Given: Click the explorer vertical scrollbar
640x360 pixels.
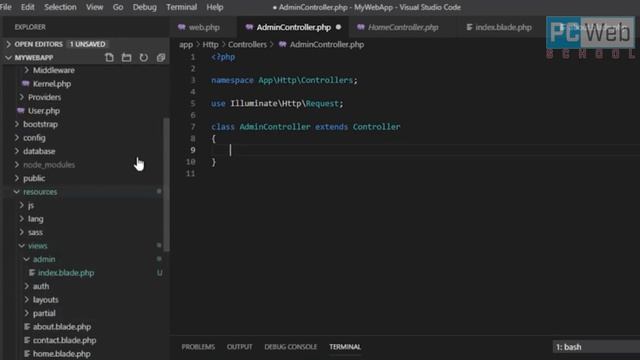Looking at the screenshot, I should coord(166,184).
